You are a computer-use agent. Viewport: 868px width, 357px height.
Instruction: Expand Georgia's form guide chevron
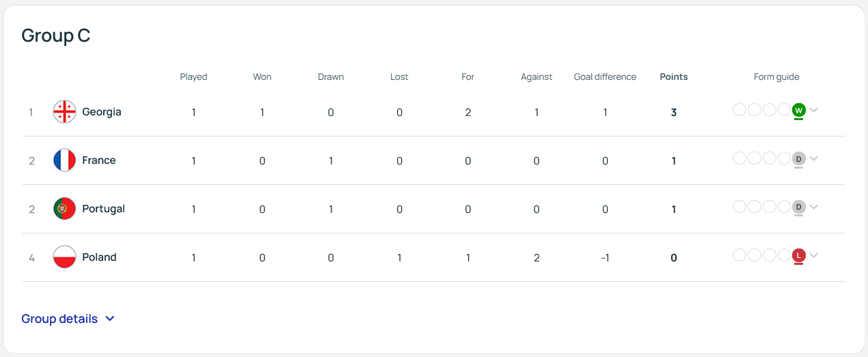(813, 110)
